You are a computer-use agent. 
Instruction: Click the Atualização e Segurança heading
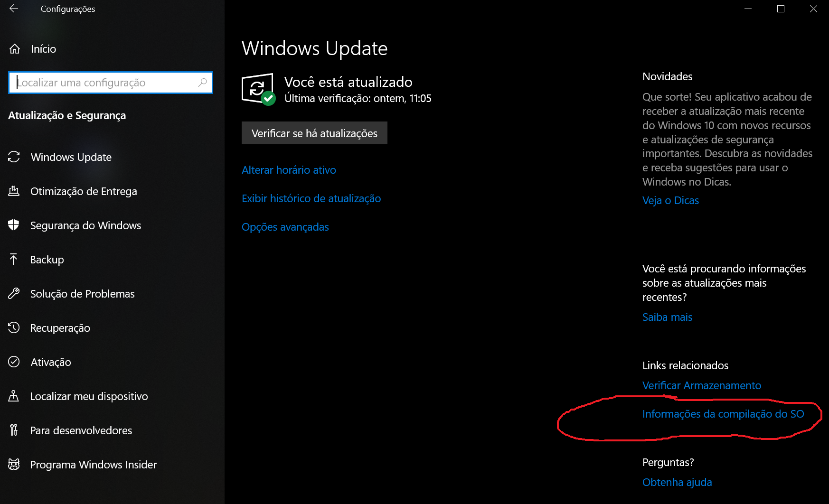67,115
